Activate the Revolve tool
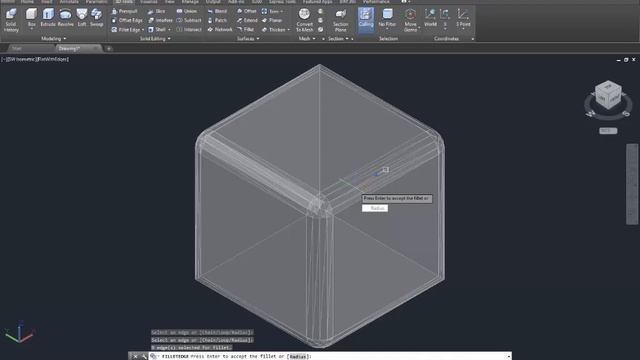 (x=65, y=18)
